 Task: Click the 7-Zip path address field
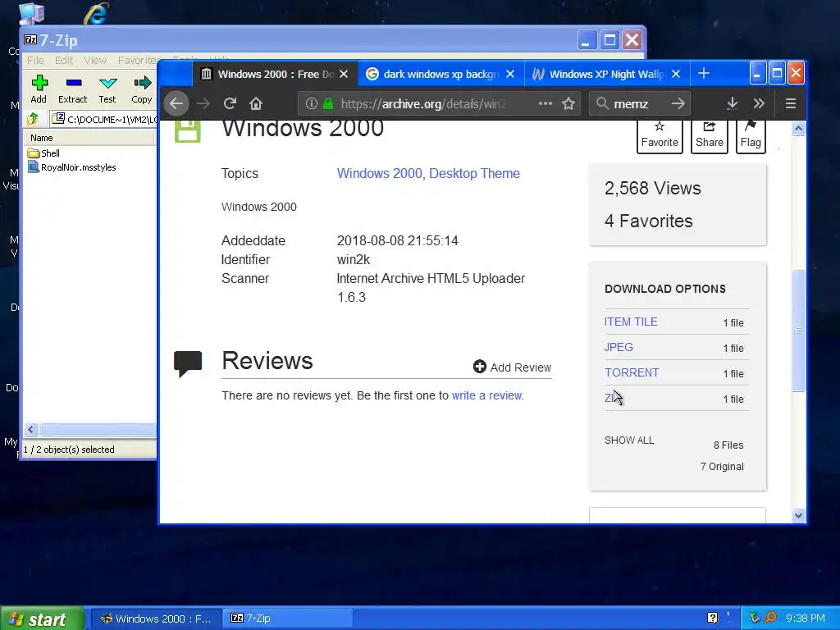pos(103,119)
